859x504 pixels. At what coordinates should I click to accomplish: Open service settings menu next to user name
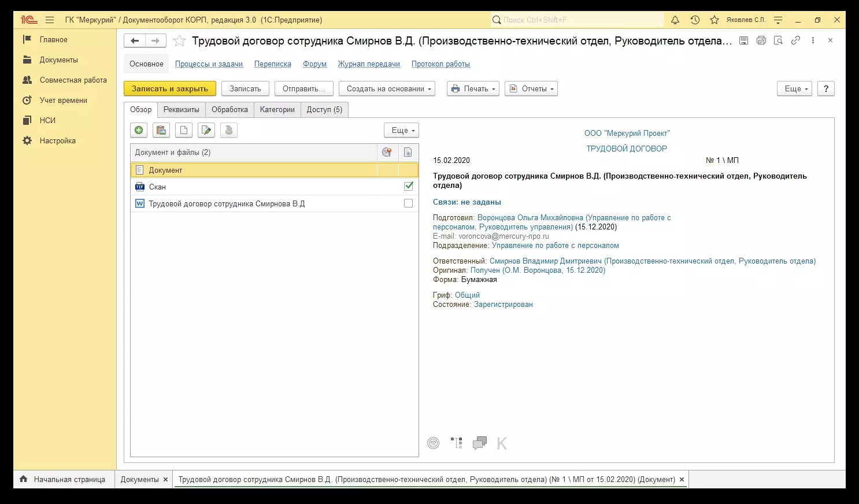[x=778, y=20]
